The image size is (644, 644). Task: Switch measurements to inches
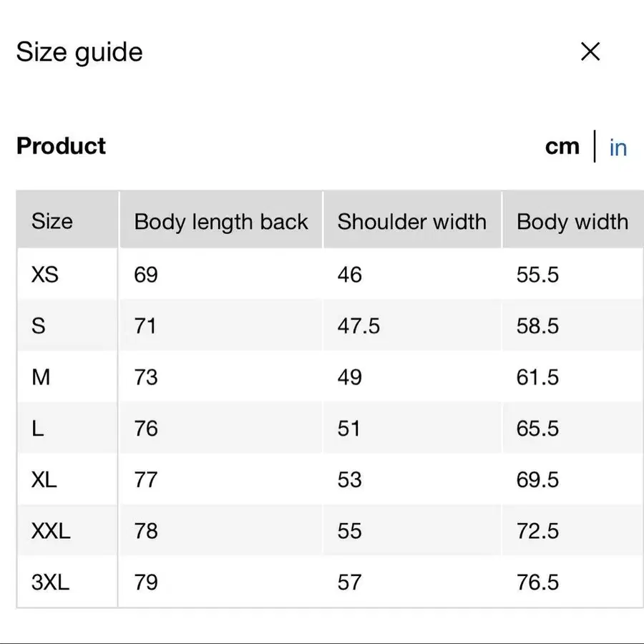point(618,147)
